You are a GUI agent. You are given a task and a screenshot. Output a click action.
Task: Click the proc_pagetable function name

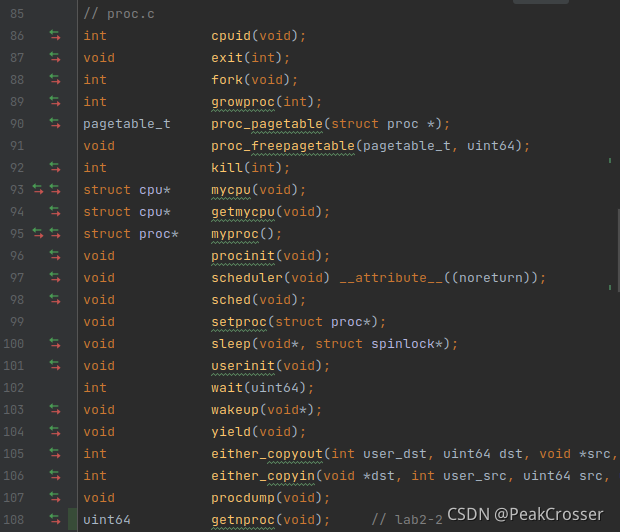[x=267, y=124]
